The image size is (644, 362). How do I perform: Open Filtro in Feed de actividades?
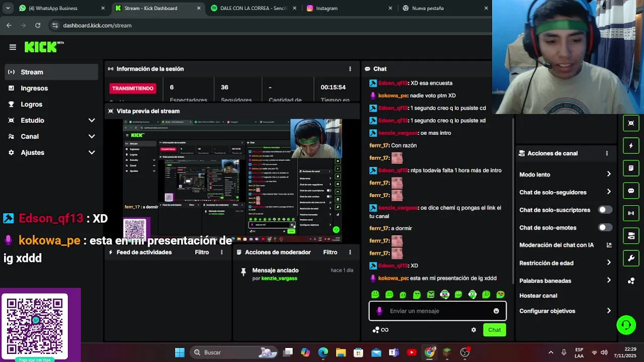click(x=202, y=252)
